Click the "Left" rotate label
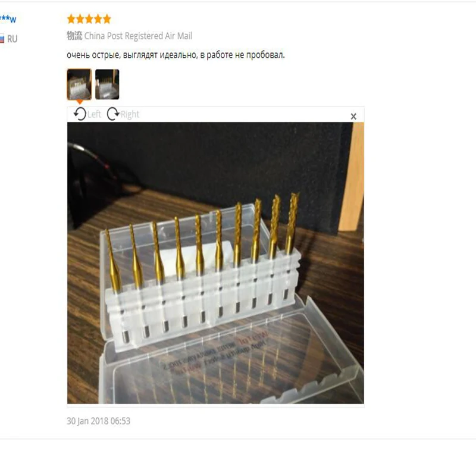The image size is (476, 476). [x=94, y=114]
